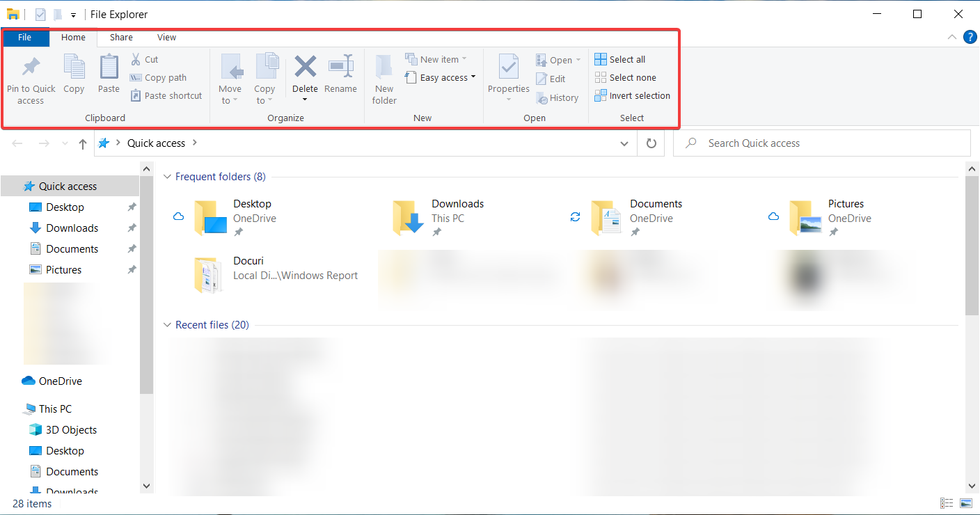Invert the current selection
980x515 pixels.
click(632, 95)
